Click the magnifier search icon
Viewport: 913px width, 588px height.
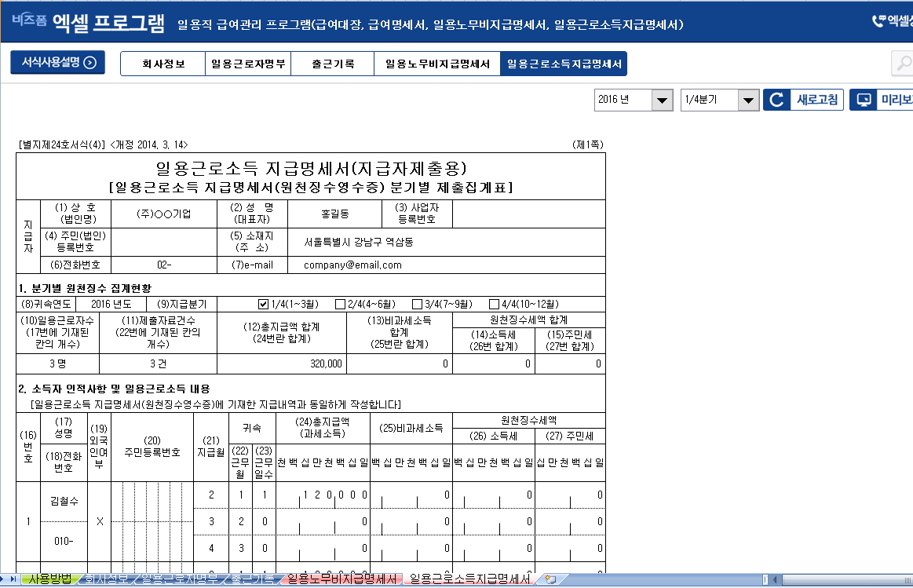tap(903, 64)
